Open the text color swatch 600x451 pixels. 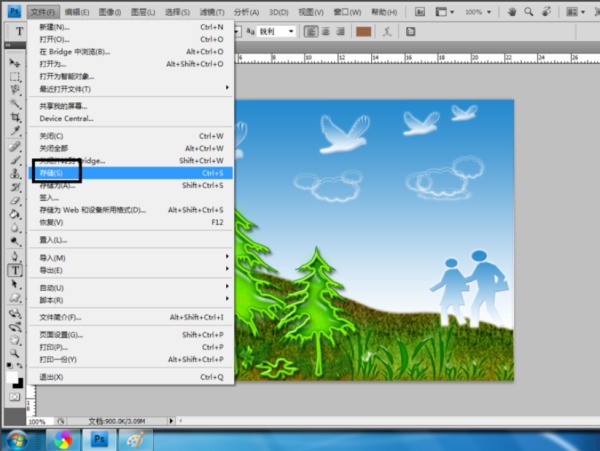364,31
